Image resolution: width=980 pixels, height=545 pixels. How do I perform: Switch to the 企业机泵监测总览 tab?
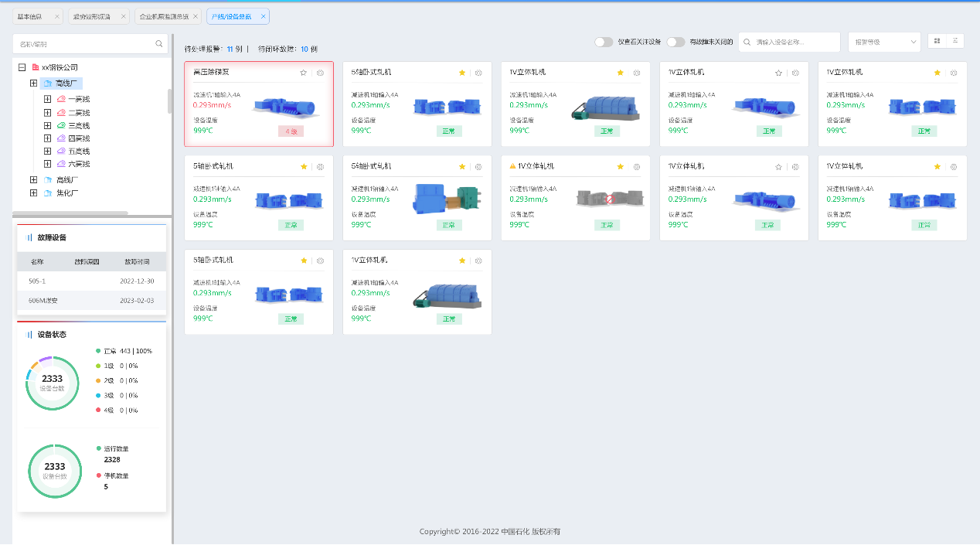162,16
